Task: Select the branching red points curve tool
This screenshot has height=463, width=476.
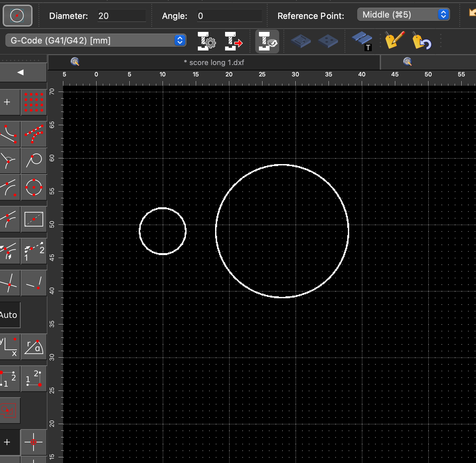Action: coord(34,134)
